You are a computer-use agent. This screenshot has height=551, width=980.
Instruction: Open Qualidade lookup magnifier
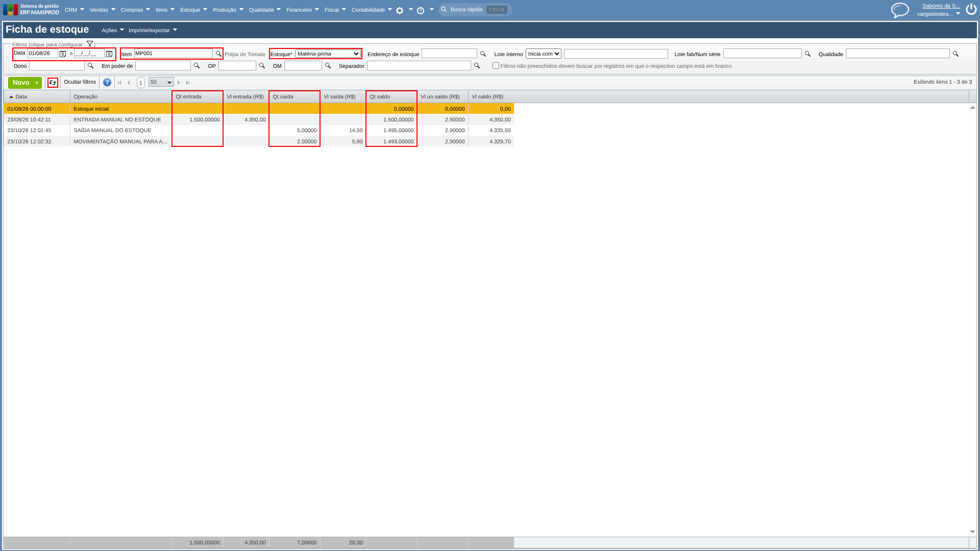[955, 54]
